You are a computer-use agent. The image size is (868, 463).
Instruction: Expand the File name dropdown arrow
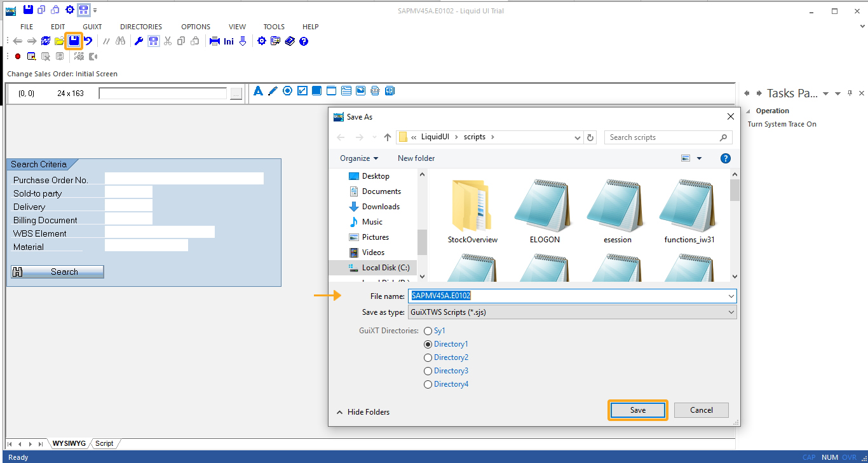click(731, 296)
